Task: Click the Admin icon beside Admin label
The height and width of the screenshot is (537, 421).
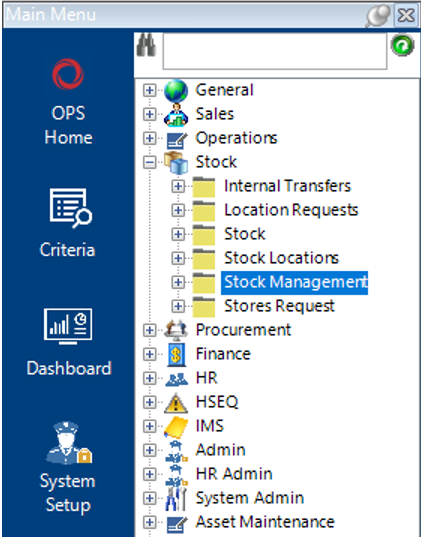Action: 176,451
